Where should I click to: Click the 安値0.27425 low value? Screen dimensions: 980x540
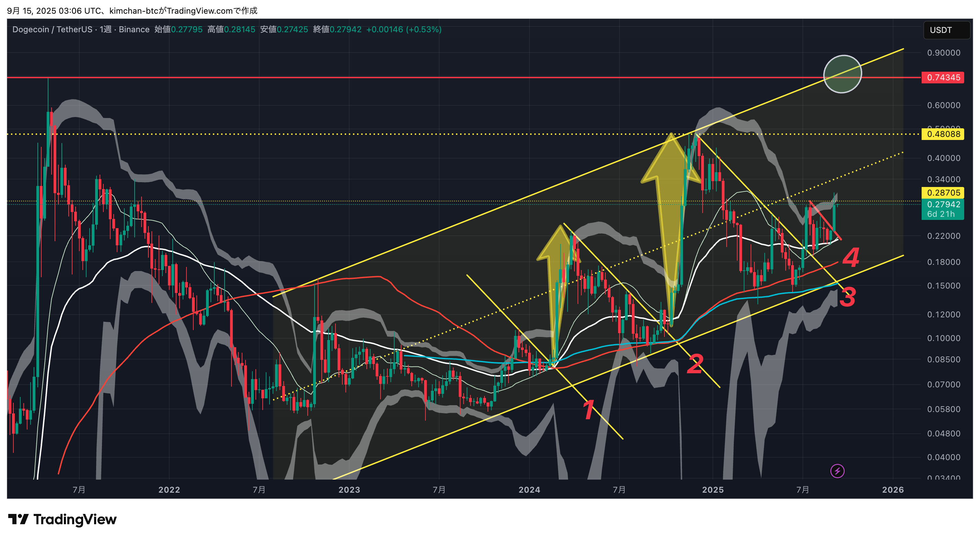click(284, 30)
